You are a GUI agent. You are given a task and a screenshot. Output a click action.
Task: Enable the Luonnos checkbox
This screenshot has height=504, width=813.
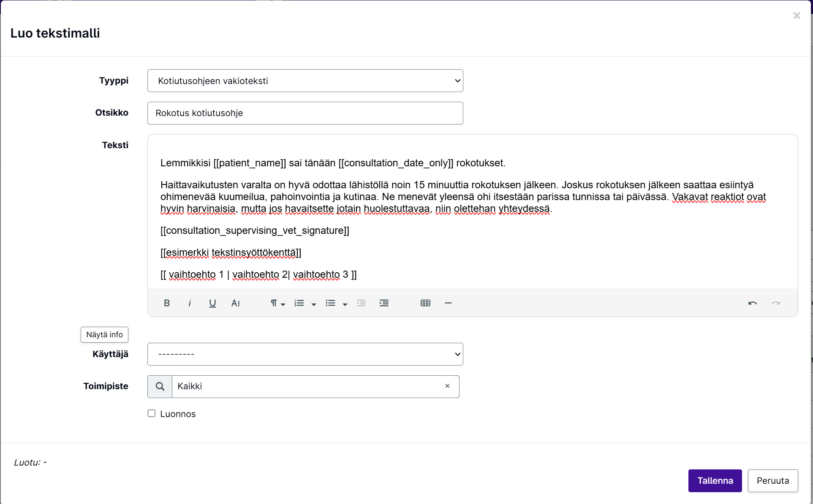(152, 413)
